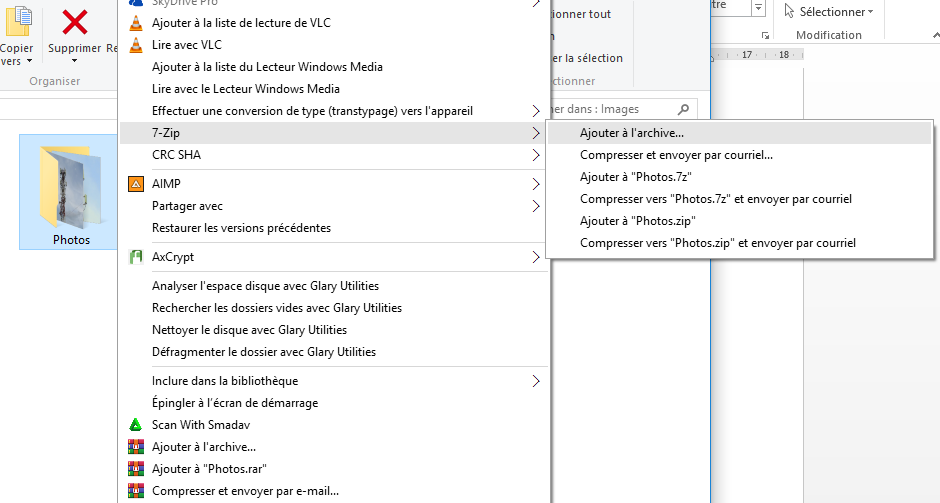This screenshot has width=940, height=503.
Task: Choose Compresser vers "Photos.zip" et envoyer
Action: (740, 243)
